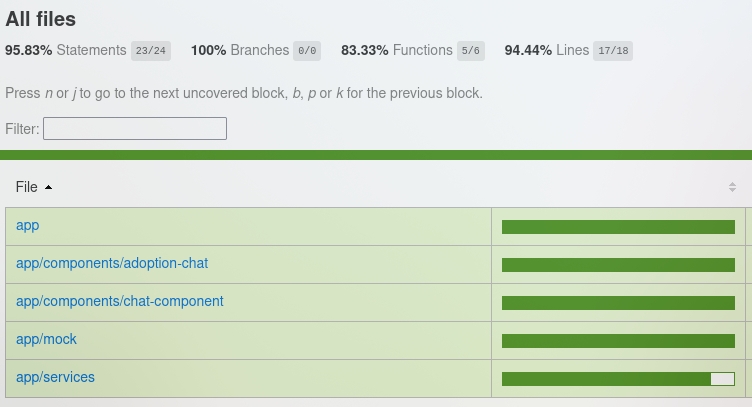Open the app folder link
Viewport: 752px width, 407px height.
[x=28, y=225]
